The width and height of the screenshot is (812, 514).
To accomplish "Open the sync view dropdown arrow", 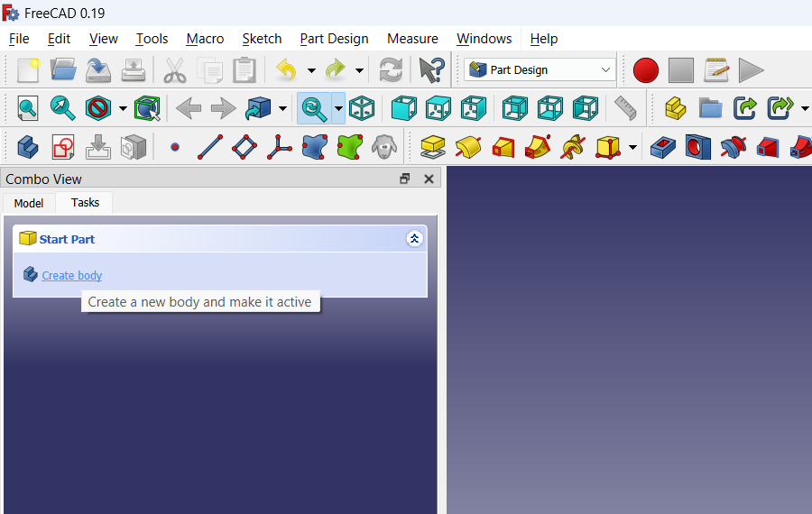I will [x=338, y=109].
